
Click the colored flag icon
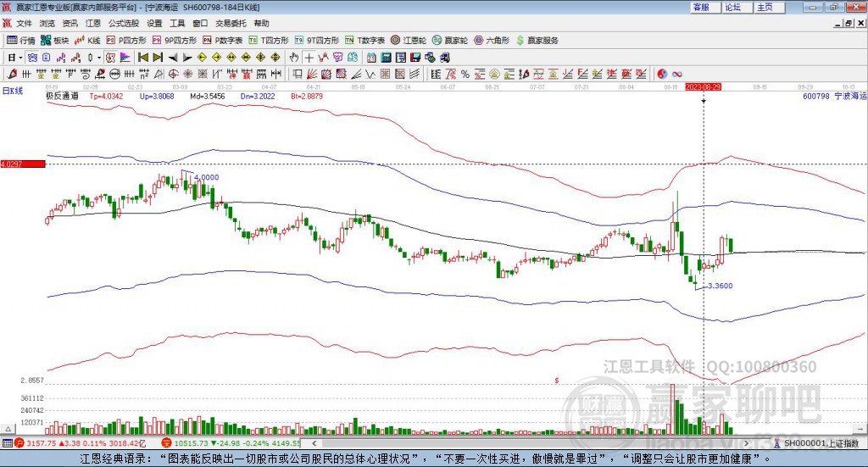[x=125, y=58]
